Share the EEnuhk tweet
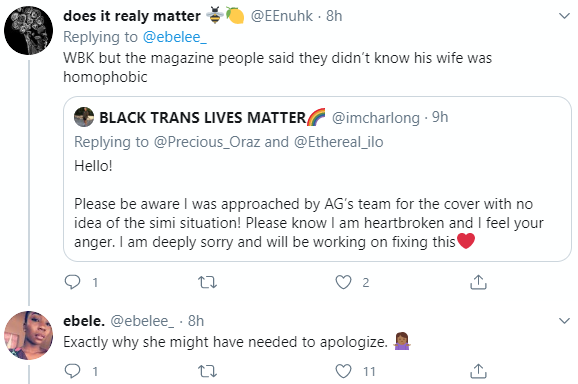The height and width of the screenshot is (384, 578). tap(478, 282)
